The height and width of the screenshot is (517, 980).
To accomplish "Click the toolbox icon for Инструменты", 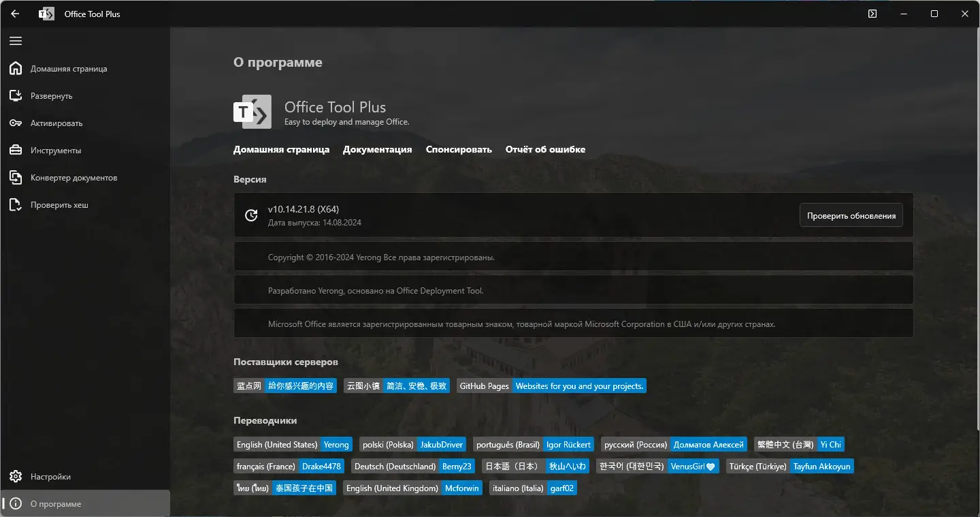I will [16, 150].
